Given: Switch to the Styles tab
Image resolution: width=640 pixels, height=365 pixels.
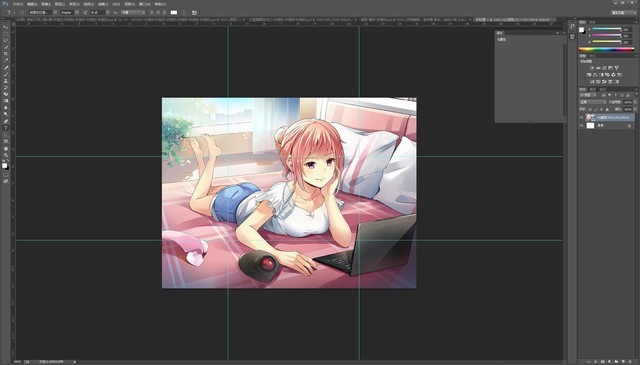Looking at the screenshot, I should pyautogui.click(x=593, y=56).
